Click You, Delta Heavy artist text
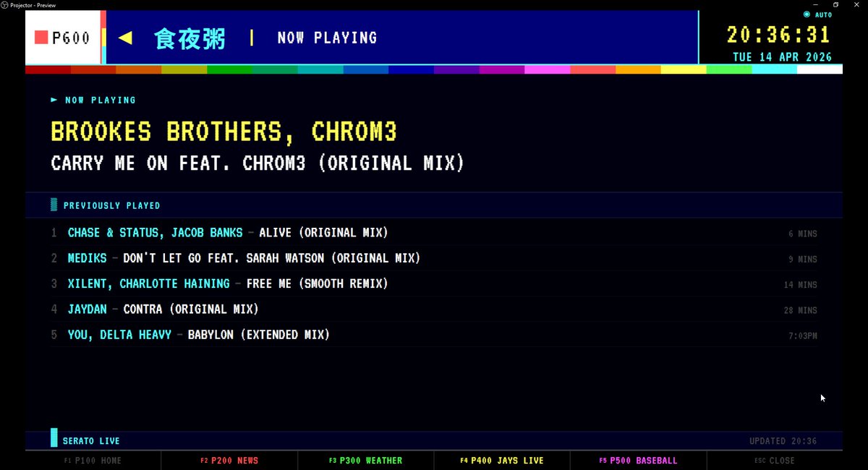 (x=119, y=335)
